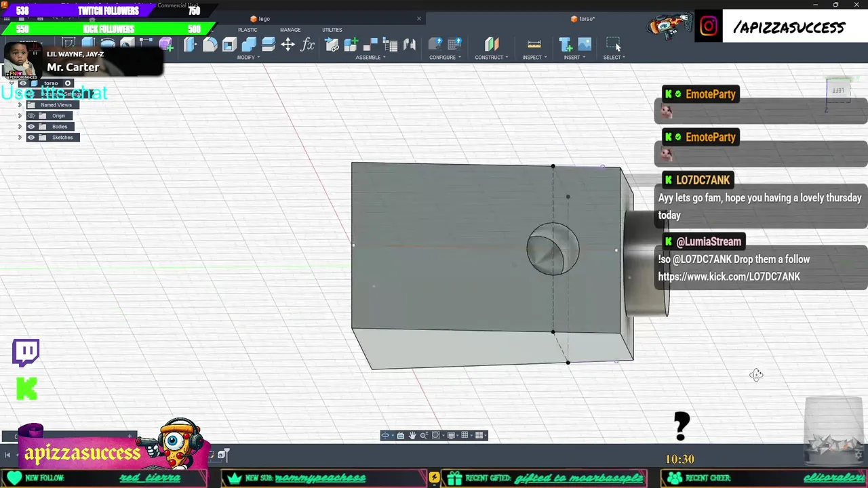Open Display Settings monitor icon

pyautogui.click(x=451, y=435)
